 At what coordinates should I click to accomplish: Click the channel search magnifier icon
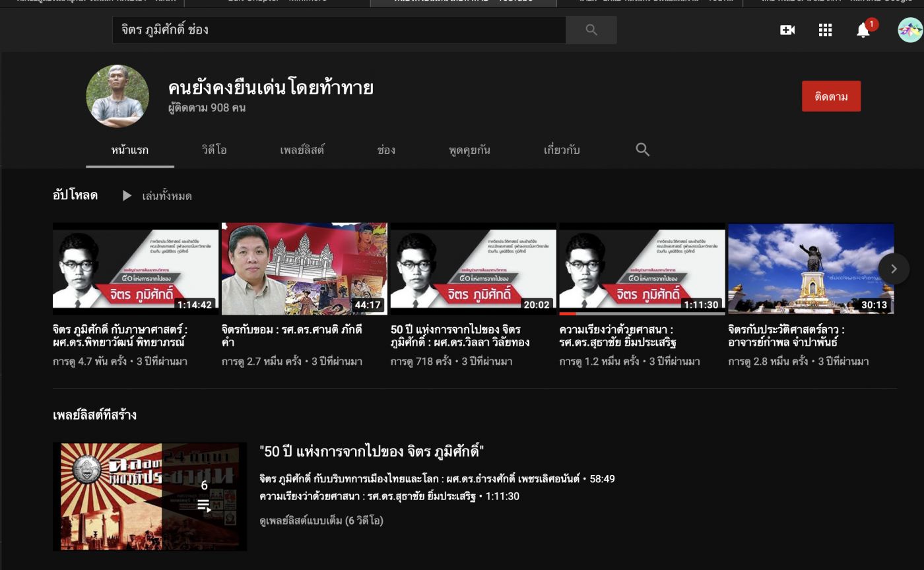pos(642,150)
